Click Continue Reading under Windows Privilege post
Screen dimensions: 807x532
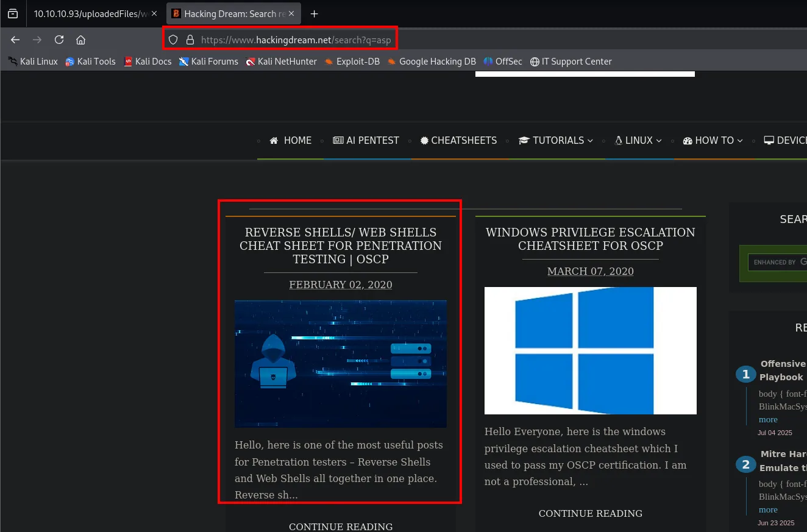(x=591, y=513)
